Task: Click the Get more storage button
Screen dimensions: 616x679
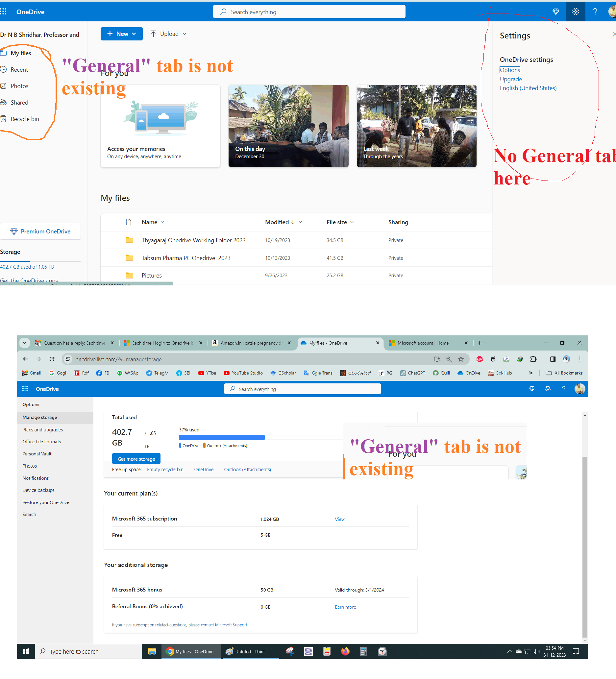Action: pyautogui.click(x=136, y=458)
